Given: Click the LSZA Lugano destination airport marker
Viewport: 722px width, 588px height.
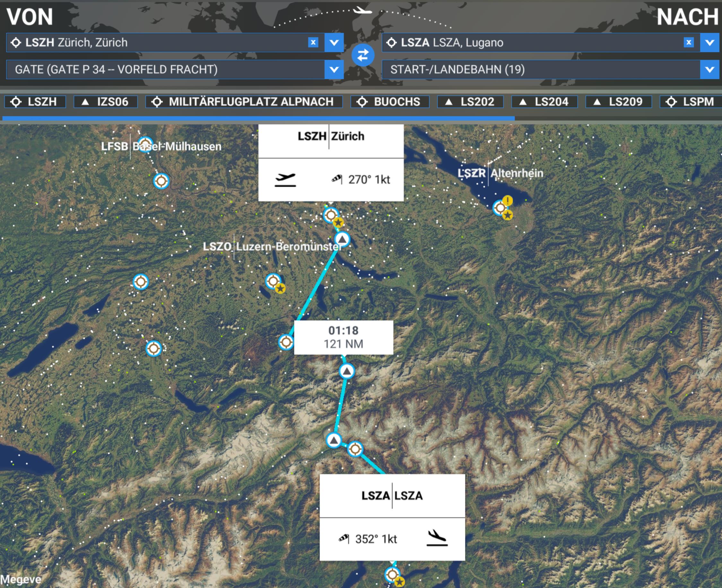Looking at the screenshot, I should pyautogui.click(x=392, y=575).
